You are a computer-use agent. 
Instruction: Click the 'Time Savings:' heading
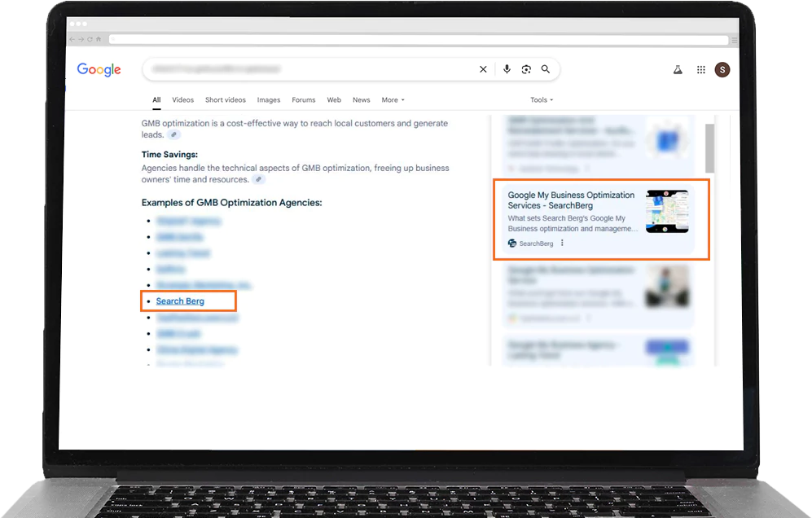click(169, 155)
